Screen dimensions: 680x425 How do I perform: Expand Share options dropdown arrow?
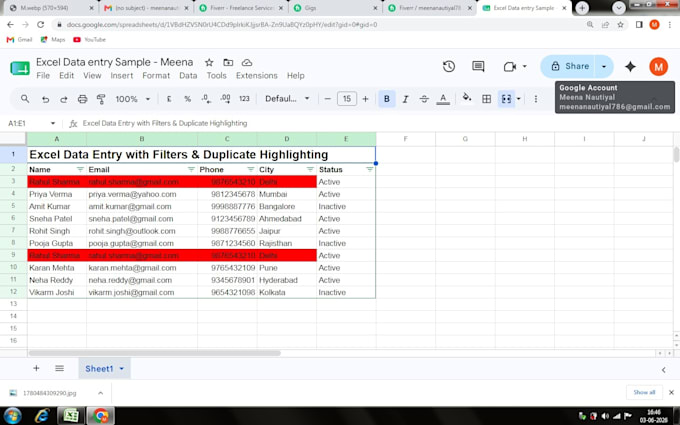(604, 66)
